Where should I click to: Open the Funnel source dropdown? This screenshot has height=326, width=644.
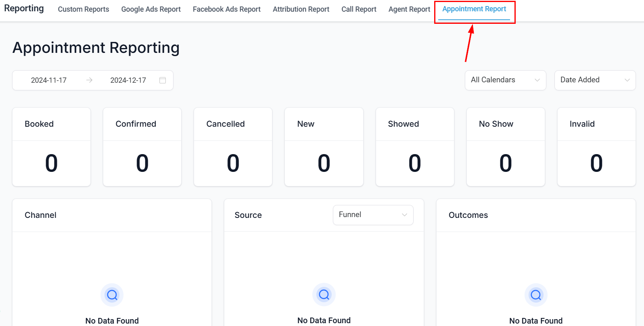(373, 215)
